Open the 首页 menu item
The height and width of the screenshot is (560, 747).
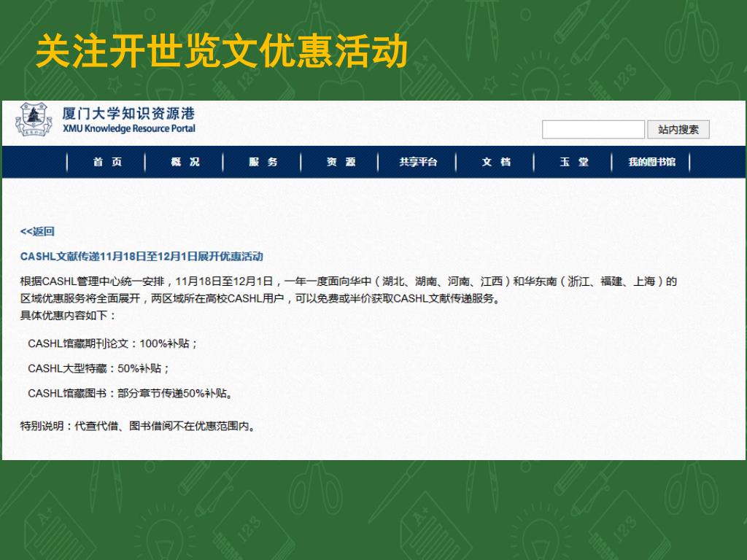[x=107, y=162]
